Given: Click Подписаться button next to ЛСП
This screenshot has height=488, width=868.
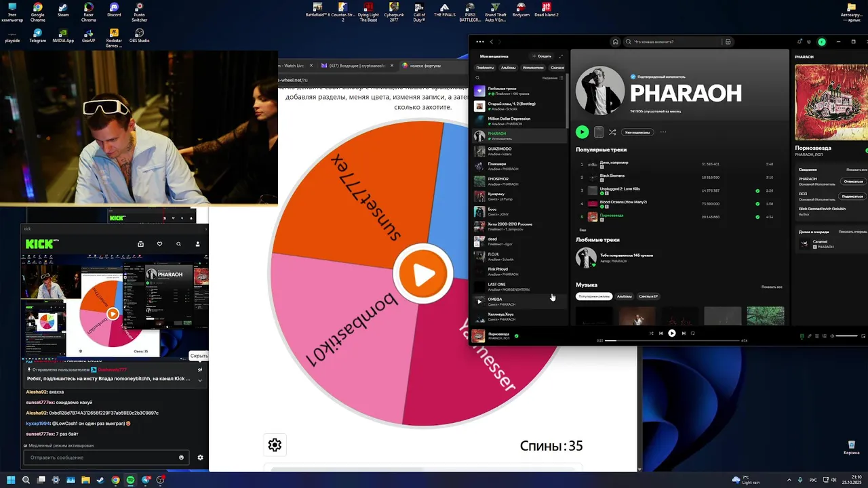Looking at the screenshot, I should coord(852,196).
